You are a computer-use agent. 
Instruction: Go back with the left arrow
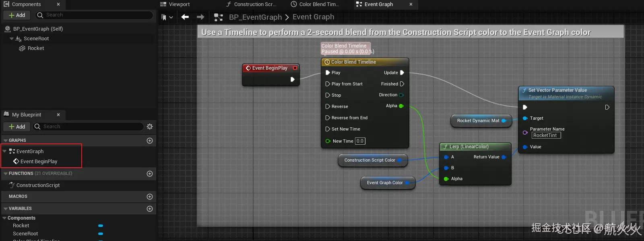(x=185, y=17)
